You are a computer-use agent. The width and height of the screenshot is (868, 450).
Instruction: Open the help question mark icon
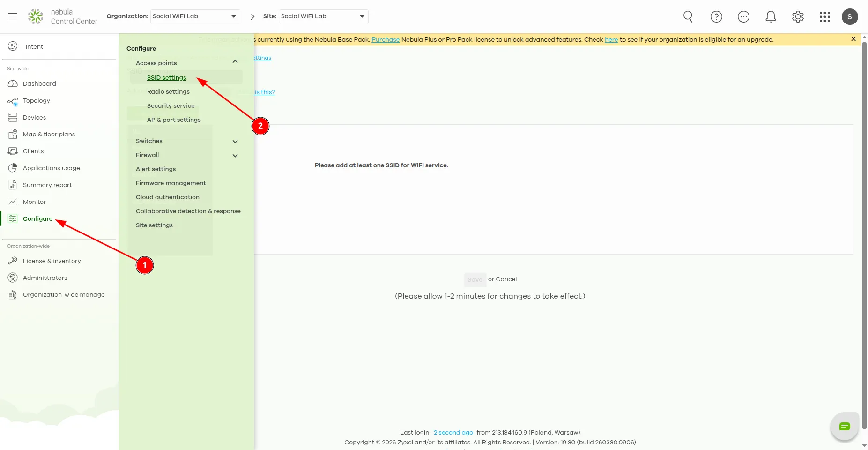(716, 16)
